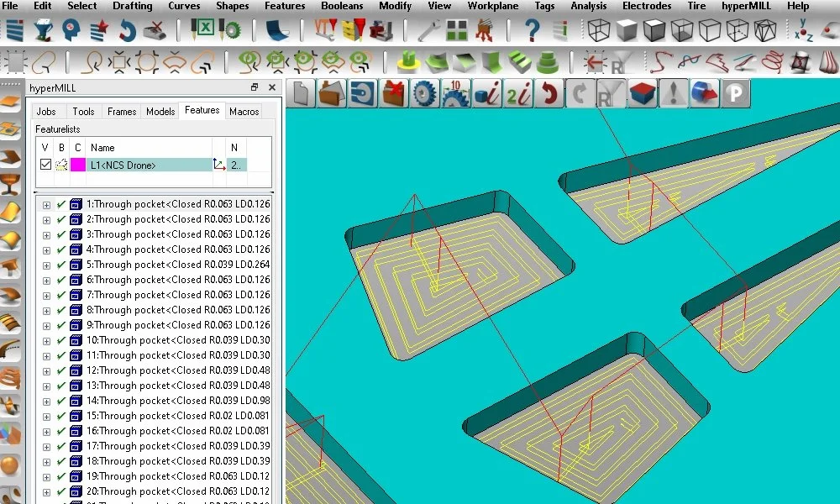Open the hyperMILL menu in menu bar
Viewport: 840px width, 504px height.
coord(746,6)
